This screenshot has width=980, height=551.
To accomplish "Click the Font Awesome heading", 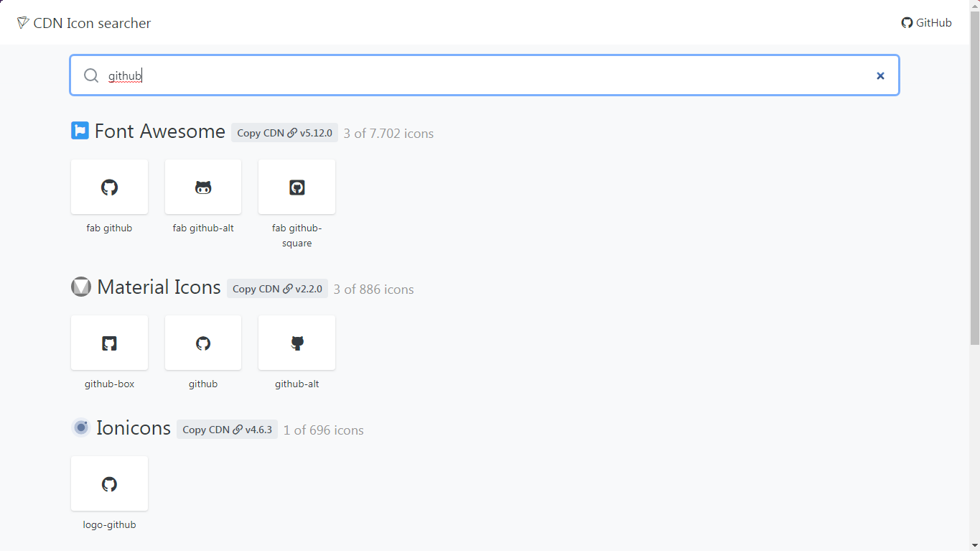I will 159,131.
